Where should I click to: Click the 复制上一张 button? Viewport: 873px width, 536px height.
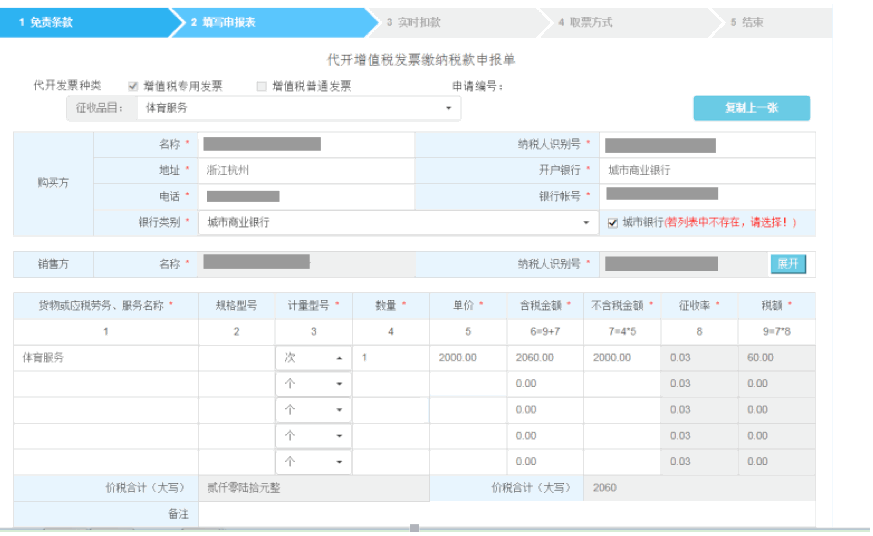click(x=751, y=108)
